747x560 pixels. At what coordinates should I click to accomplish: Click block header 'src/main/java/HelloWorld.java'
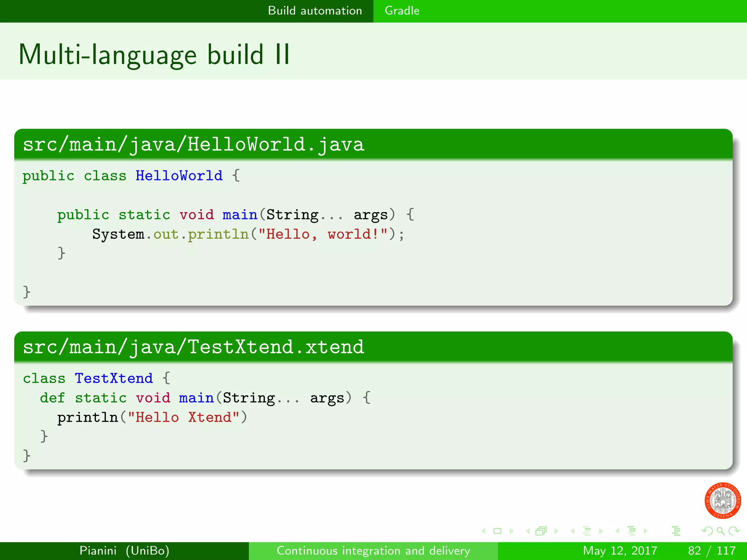tap(193, 145)
